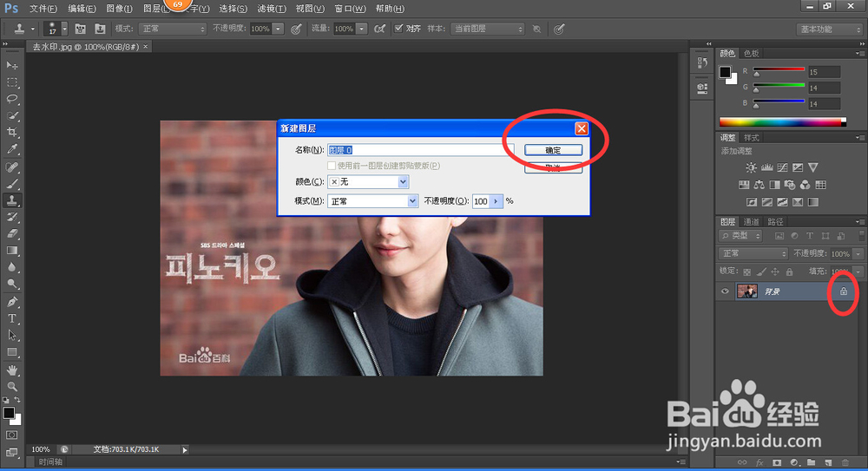The image size is (868, 471).
Task: Create a new group folder in Layers panel
Action: point(811,462)
